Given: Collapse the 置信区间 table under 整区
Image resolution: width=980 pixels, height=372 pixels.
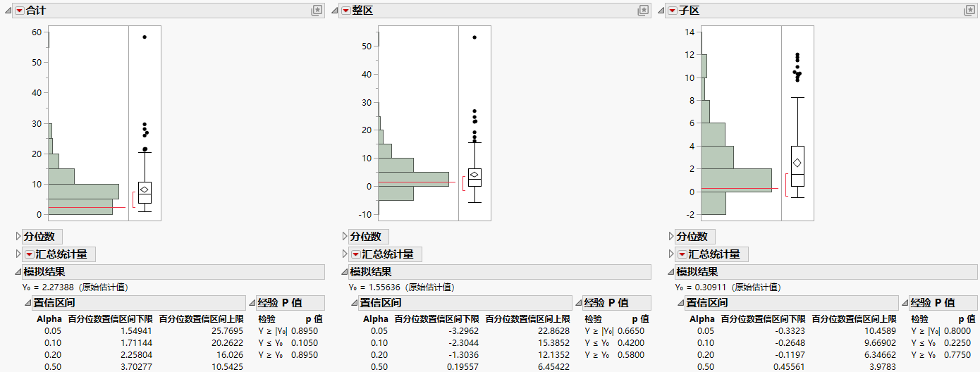Looking at the screenshot, I should [x=354, y=303].
